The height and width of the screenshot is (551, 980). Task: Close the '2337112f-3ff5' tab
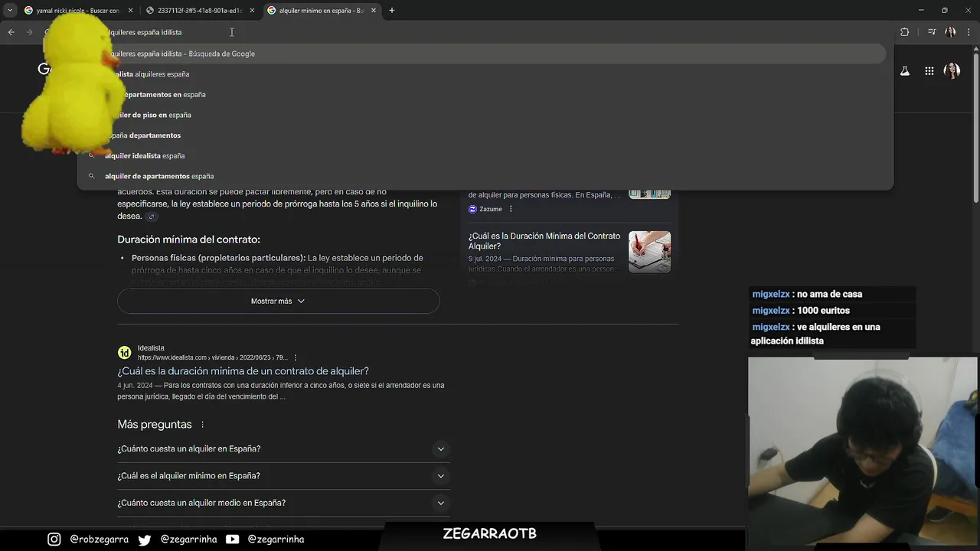[252, 11]
